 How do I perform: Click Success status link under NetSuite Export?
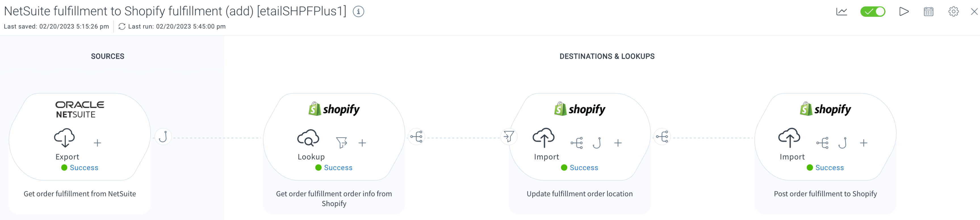click(x=84, y=168)
